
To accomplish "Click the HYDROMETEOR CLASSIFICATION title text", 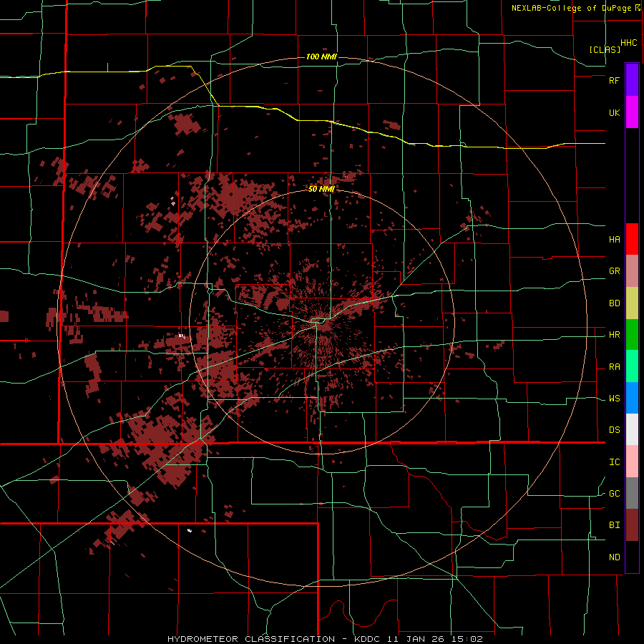I will 251,639.
